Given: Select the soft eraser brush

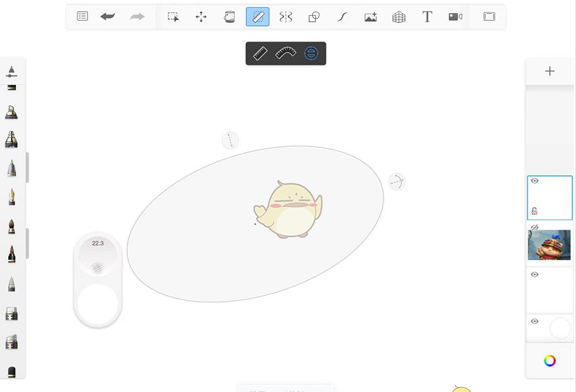Looking at the screenshot, I should [12, 342].
